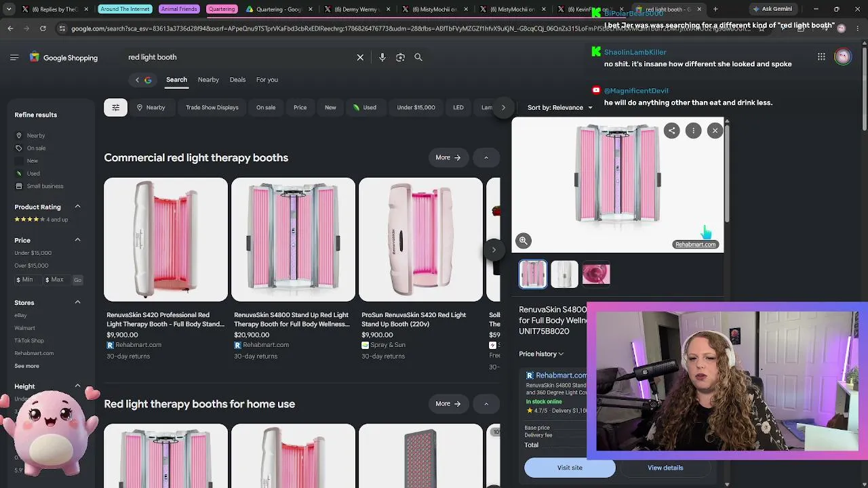Open the Google apps grid
Image resolution: width=868 pixels, height=488 pixels.
click(x=821, y=57)
